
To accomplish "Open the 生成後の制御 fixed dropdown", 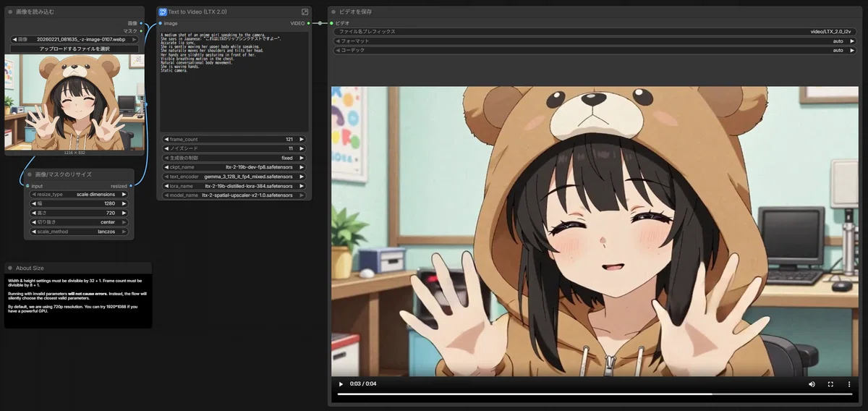I will (x=234, y=158).
